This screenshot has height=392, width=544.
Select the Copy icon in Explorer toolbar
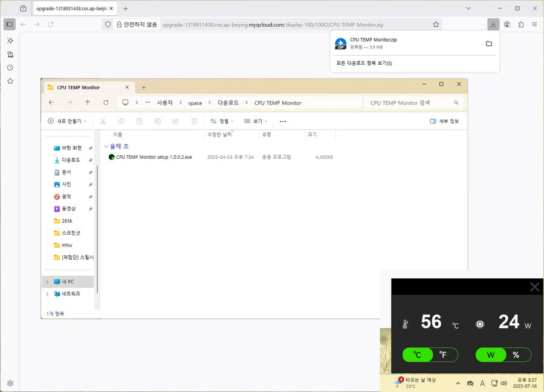121,121
